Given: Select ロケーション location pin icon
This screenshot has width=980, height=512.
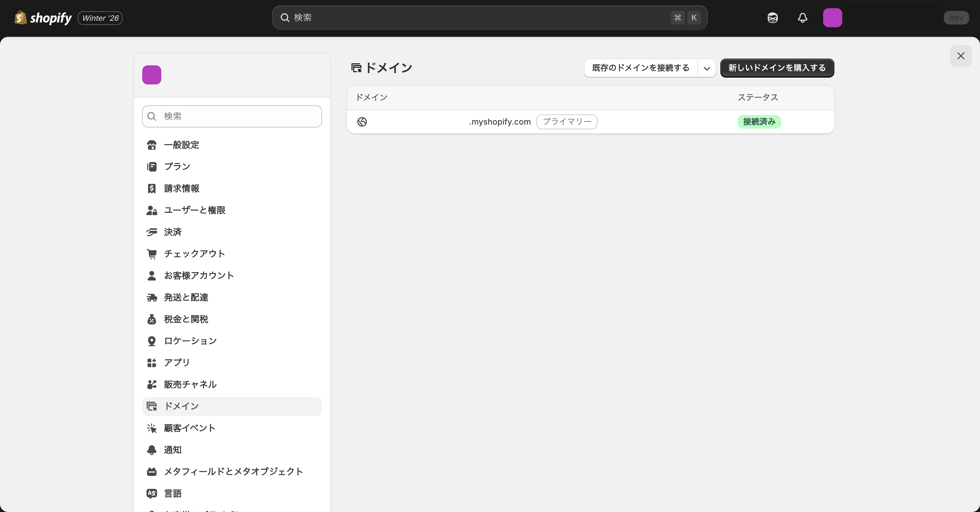Looking at the screenshot, I should pos(152,341).
